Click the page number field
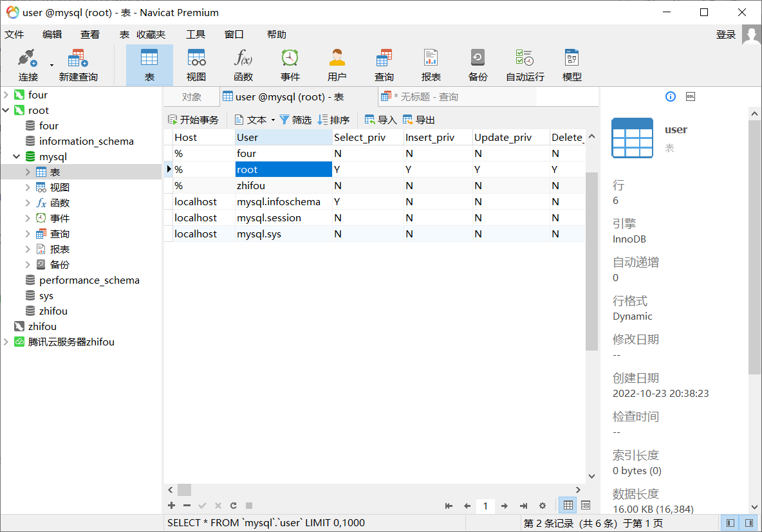The image size is (762, 532). click(x=485, y=506)
